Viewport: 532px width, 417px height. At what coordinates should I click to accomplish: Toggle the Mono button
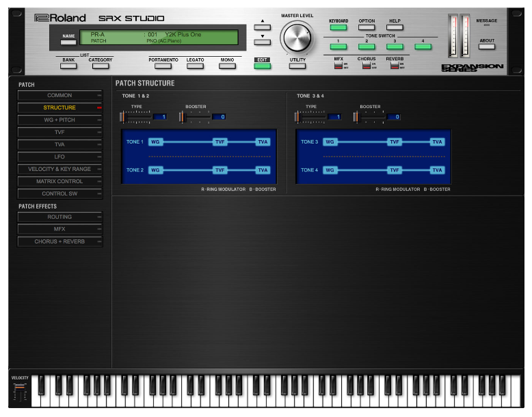pos(227,66)
